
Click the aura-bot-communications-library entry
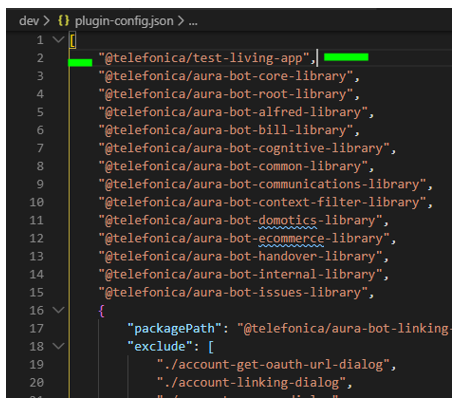point(263,184)
